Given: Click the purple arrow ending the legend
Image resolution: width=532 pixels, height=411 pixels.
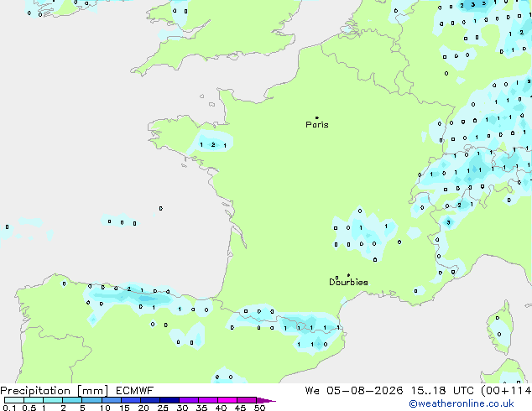Looking at the screenshot, I should 266,400.
